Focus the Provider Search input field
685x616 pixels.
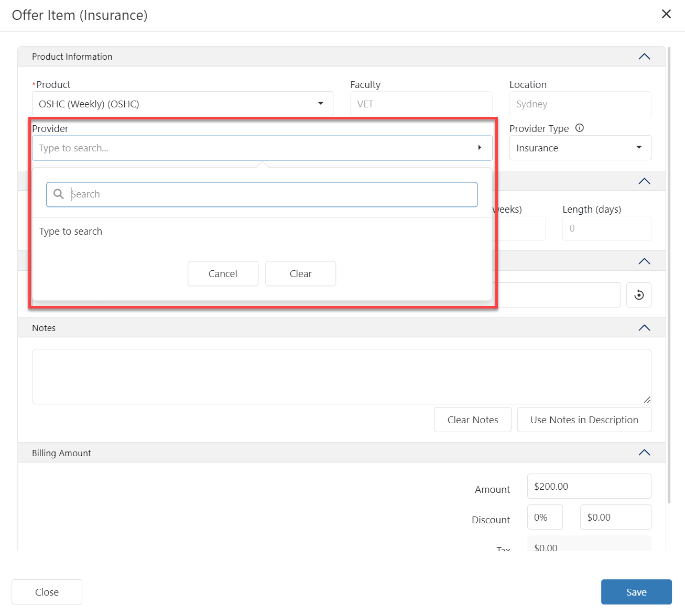pos(273,194)
